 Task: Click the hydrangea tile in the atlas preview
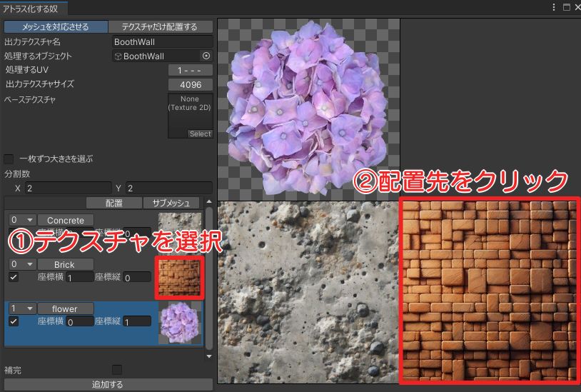(x=308, y=109)
